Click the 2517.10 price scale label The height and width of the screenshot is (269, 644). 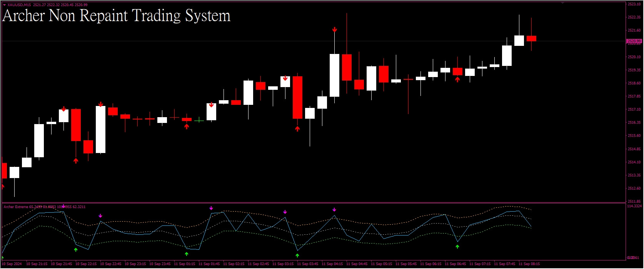coord(634,109)
